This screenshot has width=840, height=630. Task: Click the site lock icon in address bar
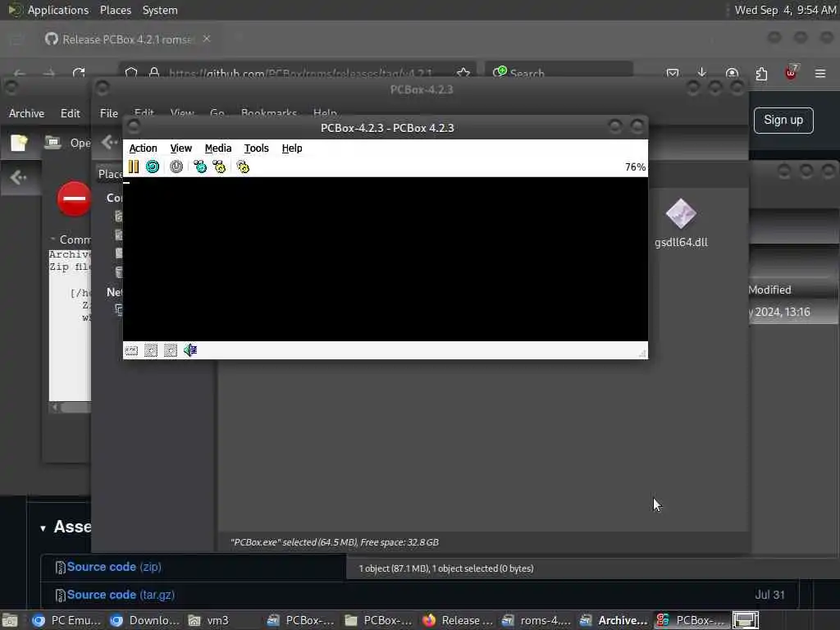click(154, 73)
